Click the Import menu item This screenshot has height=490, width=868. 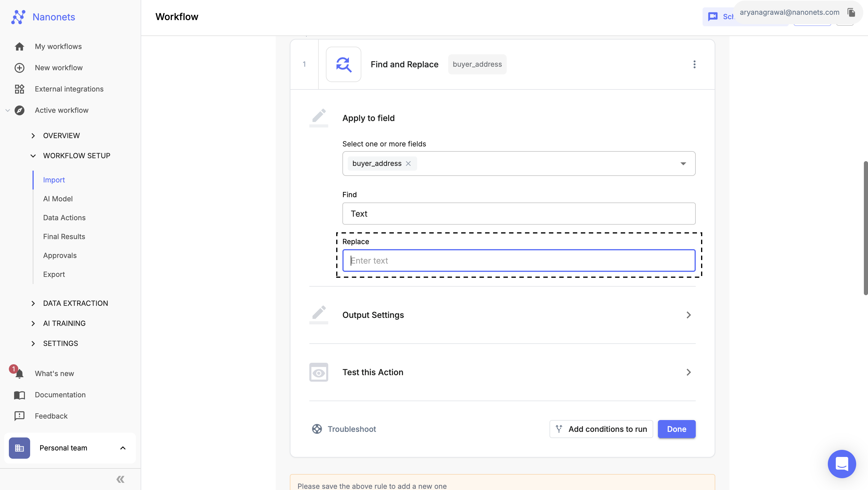tap(54, 180)
